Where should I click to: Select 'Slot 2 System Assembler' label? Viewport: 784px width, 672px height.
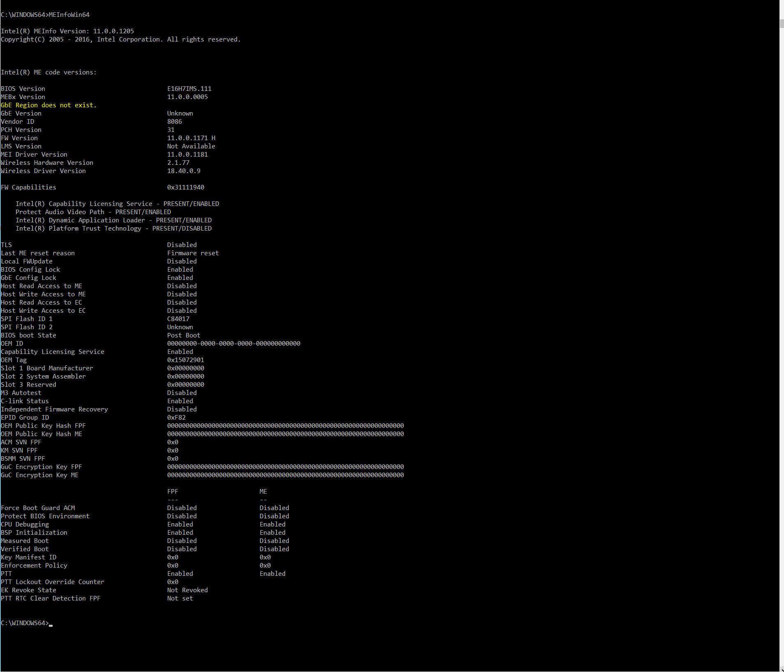tap(43, 376)
